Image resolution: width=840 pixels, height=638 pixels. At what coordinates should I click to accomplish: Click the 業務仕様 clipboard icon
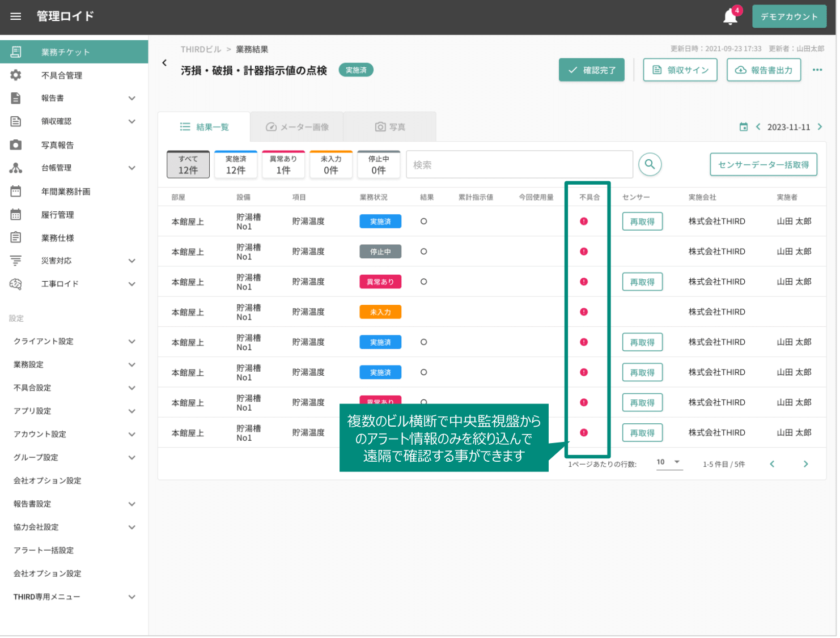coord(16,237)
